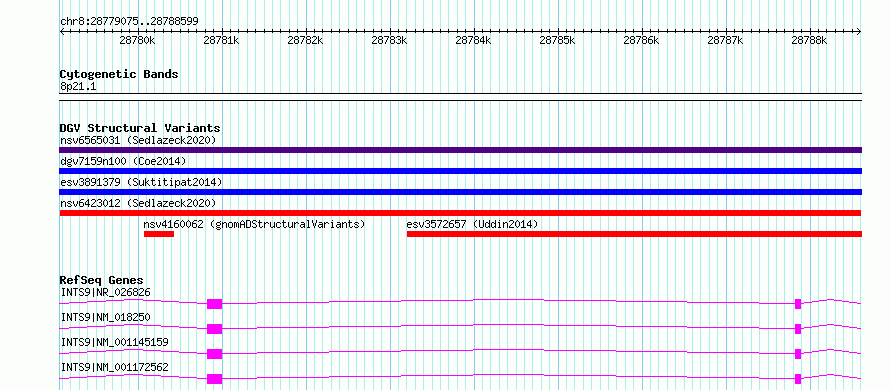Click the 28785k ruler position
890x390 pixels.
pyautogui.click(x=557, y=40)
